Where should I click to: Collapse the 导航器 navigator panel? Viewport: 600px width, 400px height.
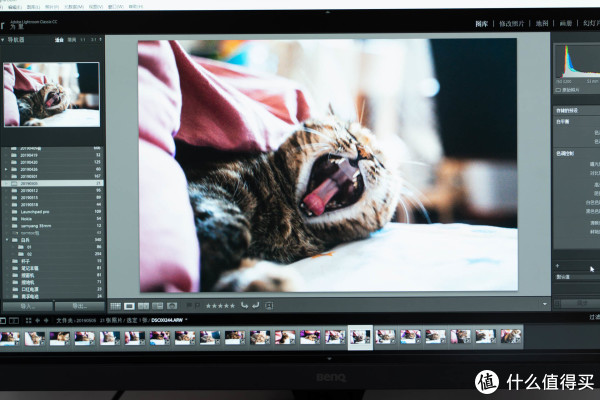coord(4,40)
